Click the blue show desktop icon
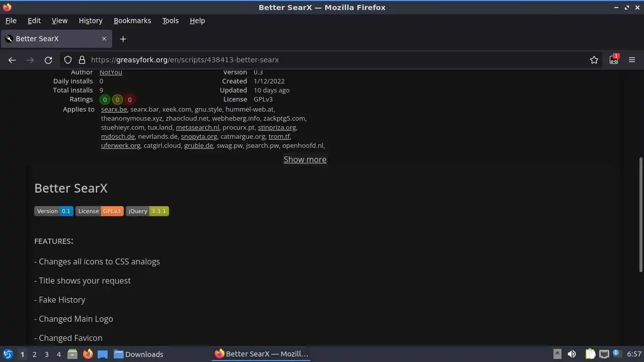644x362 pixels. [103, 354]
